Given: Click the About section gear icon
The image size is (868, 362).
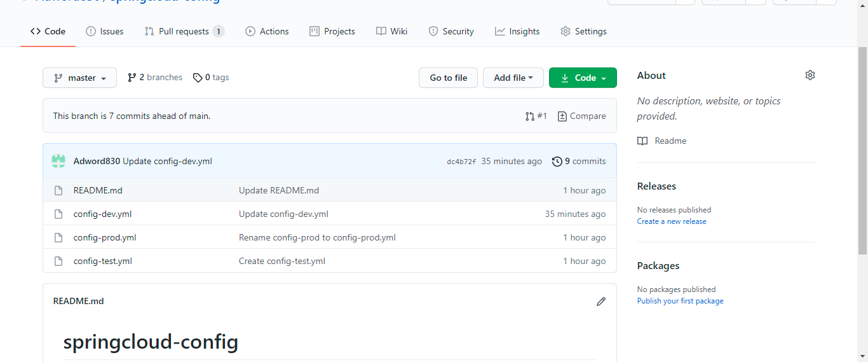Looking at the screenshot, I should click(x=810, y=75).
